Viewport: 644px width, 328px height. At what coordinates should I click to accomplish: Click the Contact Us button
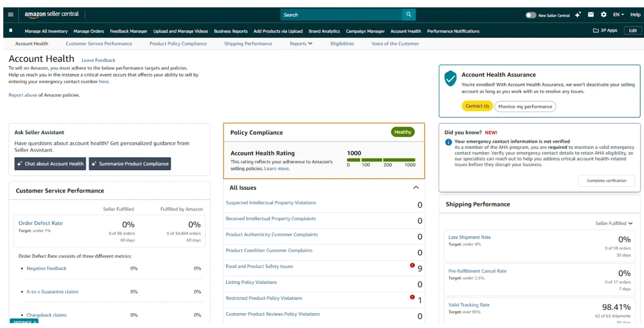point(477,106)
